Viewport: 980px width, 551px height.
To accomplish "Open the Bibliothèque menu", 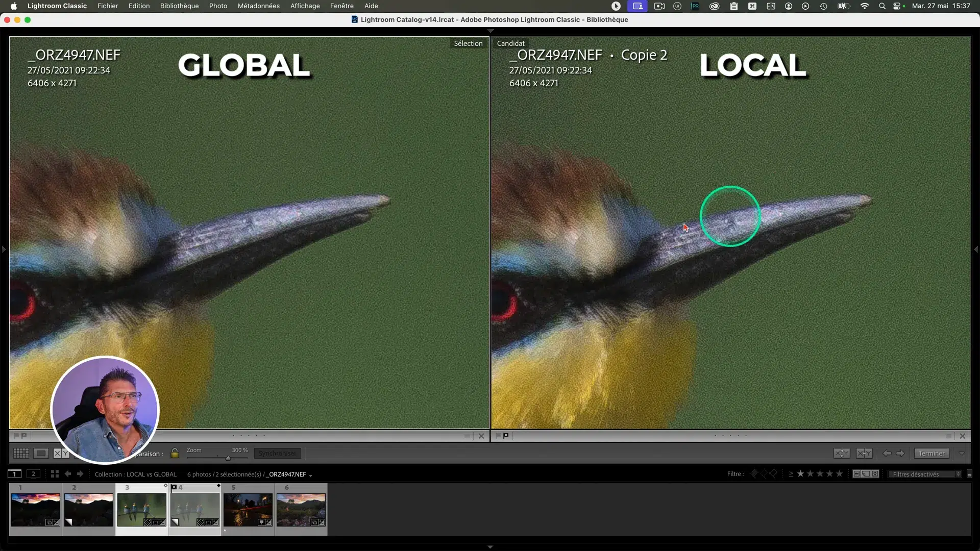I will click(x=179, y=6).
